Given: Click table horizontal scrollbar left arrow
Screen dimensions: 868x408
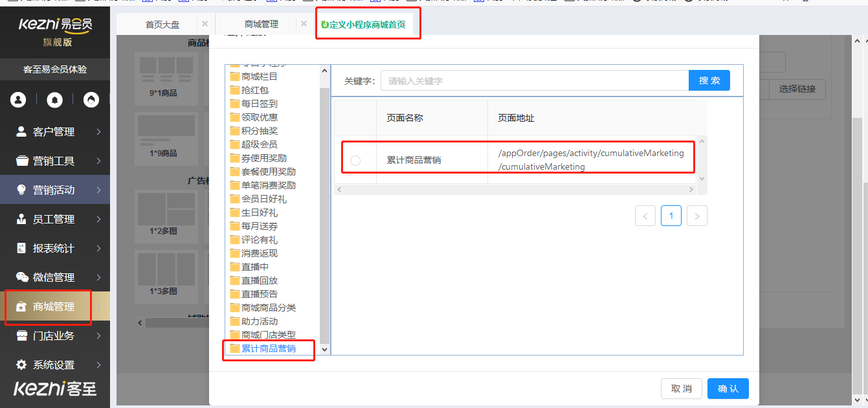Looking at the screenshot, I should click(x=339, y=189).
